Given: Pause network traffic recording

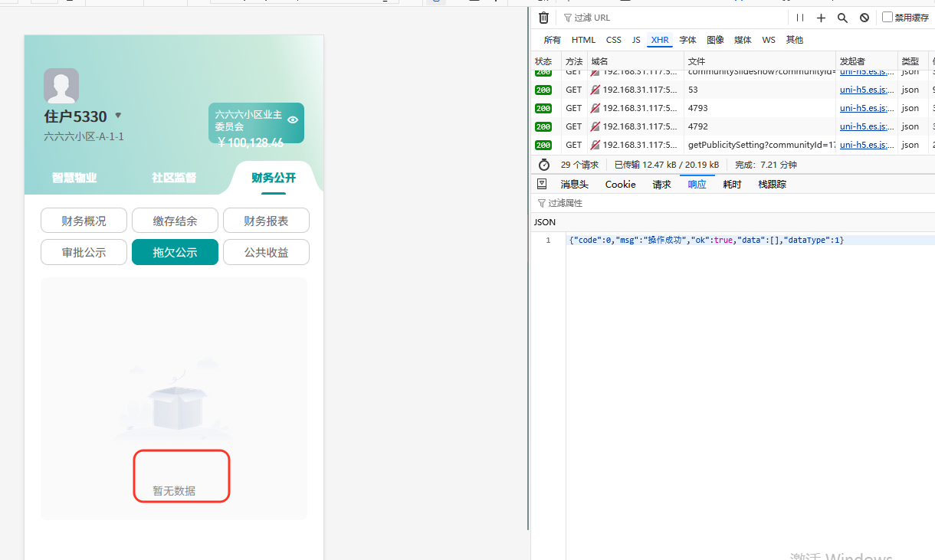Looking at the screenshot, I should (x=799, y=17).
